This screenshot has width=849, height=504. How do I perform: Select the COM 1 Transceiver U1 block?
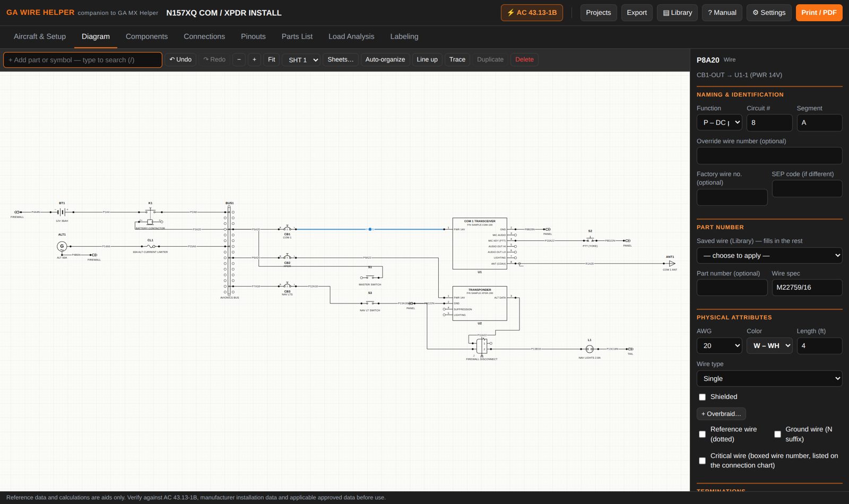click(x=480, y=244)
